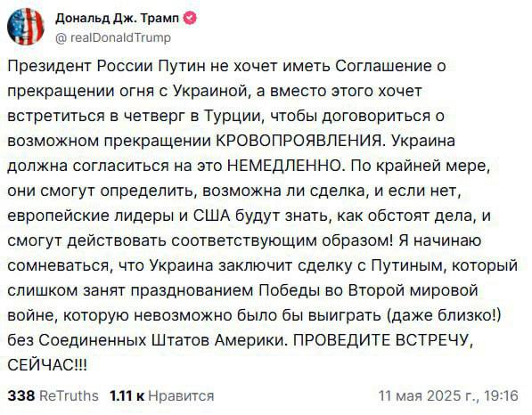Click the ReTruths label
532x415 pixels.
click(x=70, y=395)
